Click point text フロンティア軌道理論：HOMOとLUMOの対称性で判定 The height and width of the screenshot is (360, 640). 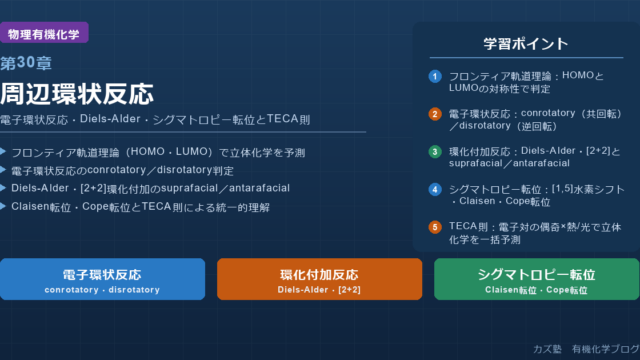[x=526, y=82]
